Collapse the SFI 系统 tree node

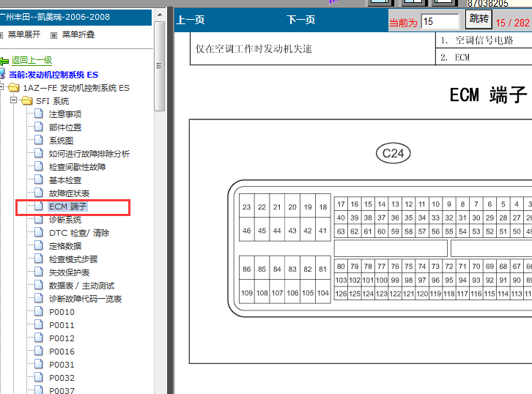pos(14,100)
